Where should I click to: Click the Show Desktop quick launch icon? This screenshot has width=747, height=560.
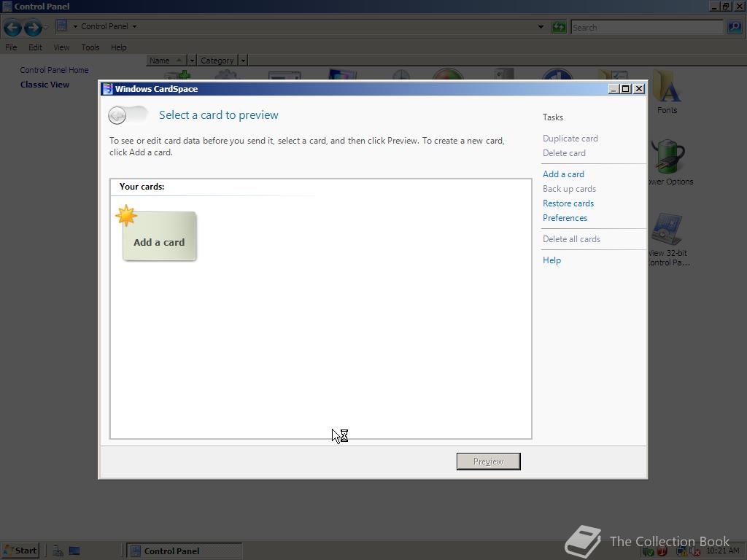point(74,551)
